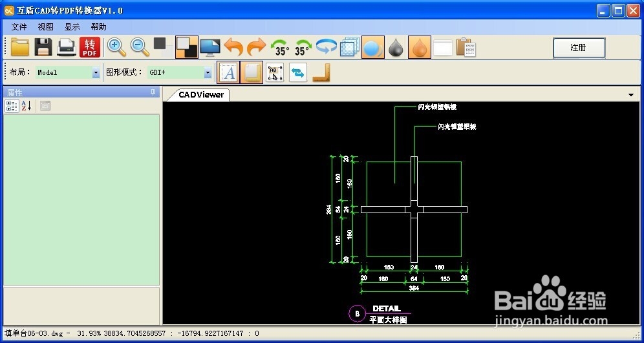
Task: Open the 帮助 menu
Action: click(98, 27)
